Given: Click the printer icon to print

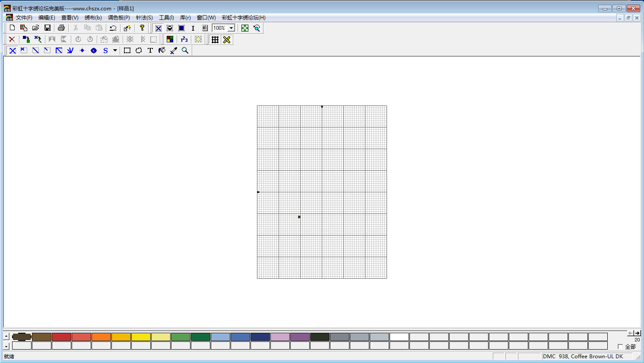Looking at the screenshot, I should 61,28.
